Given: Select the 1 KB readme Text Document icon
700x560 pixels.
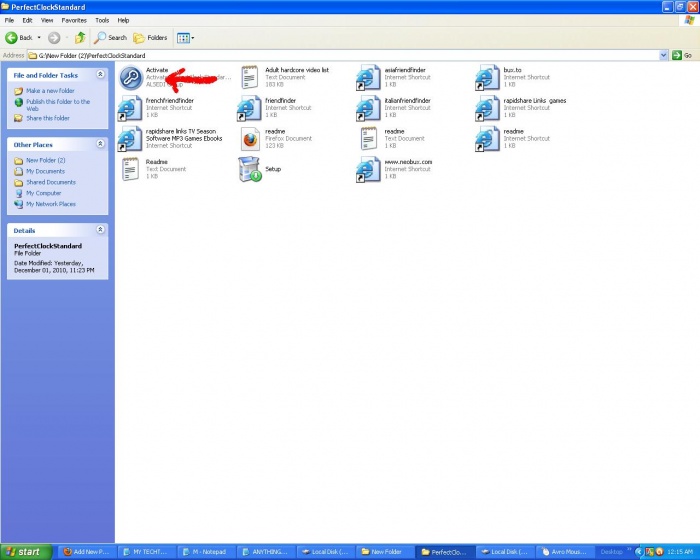Looking at the screenshot, I should 369,138.
